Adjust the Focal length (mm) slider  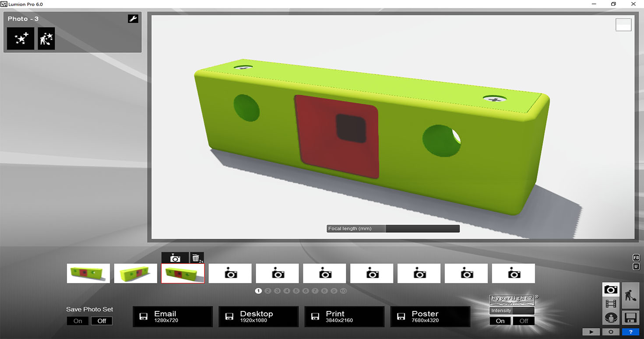393,229
